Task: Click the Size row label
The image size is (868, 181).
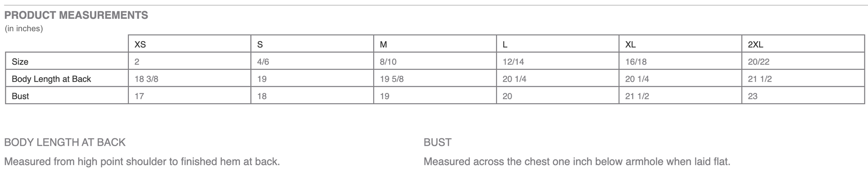Action: click(20, 62)
